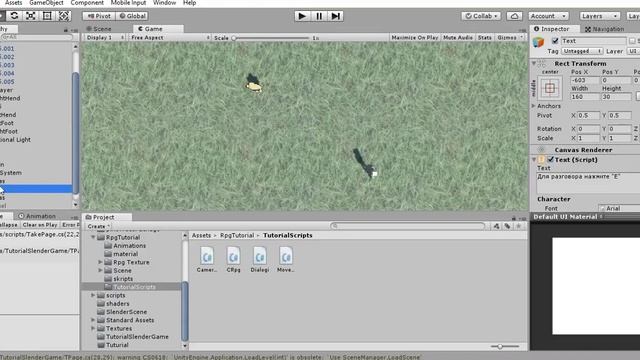Switch to the Navigation tab

pos(605,29)
